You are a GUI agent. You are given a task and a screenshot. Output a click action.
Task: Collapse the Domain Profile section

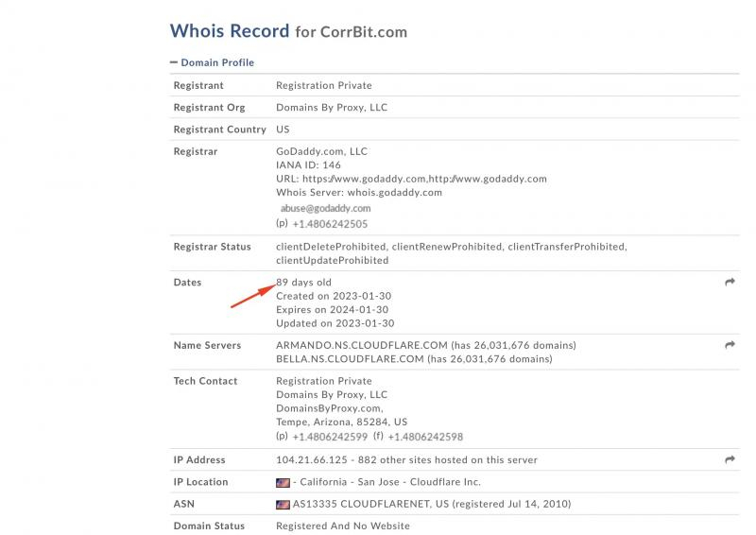point(212,62)
